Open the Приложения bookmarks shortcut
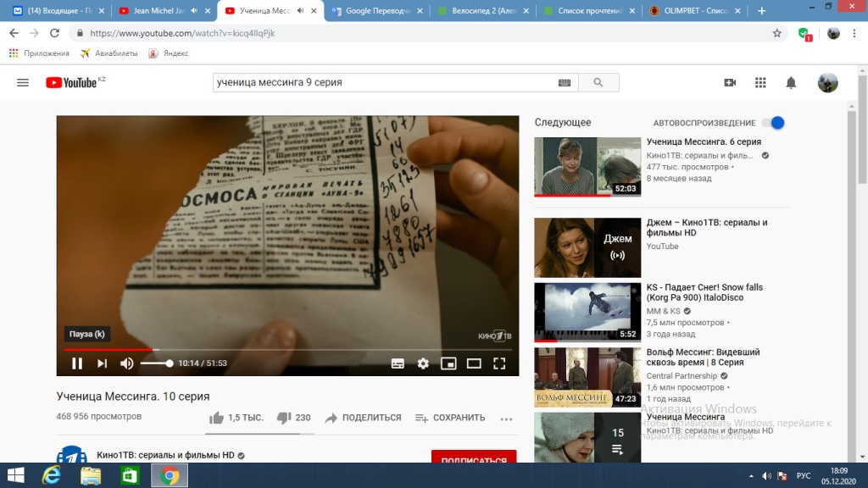 point(39,53)
